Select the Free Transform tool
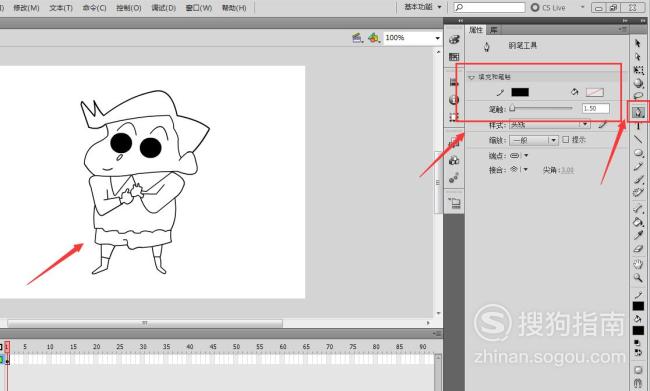This screenshot has width=650, height=391. pyautogui.click(x=638, y=70)
